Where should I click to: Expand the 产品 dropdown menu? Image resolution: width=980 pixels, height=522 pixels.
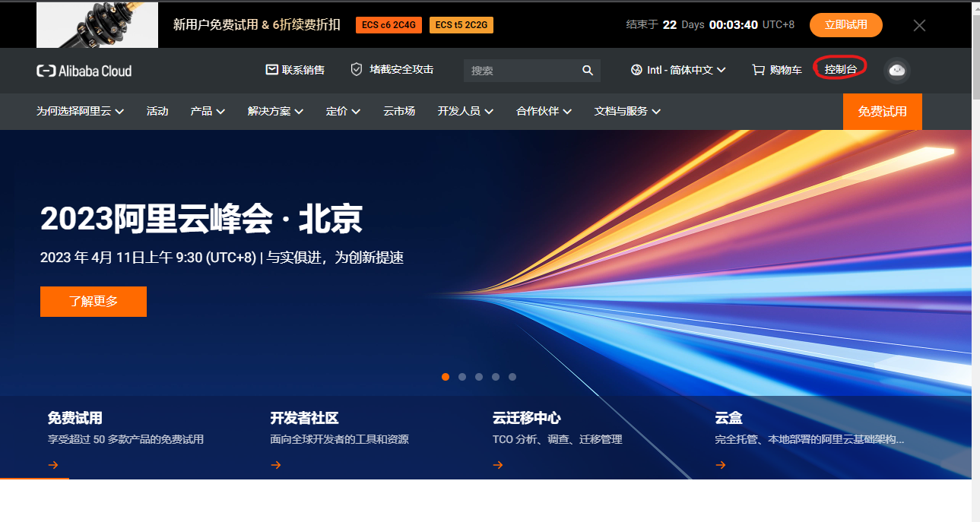(208, 111)
